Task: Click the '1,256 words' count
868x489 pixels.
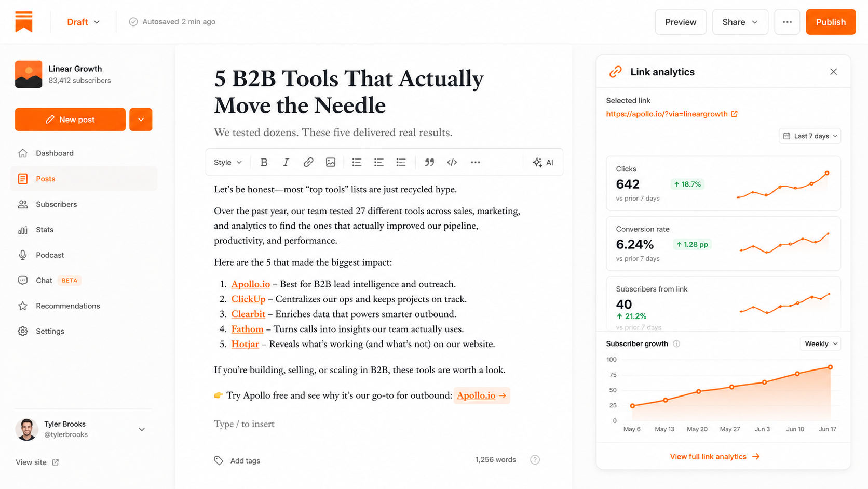Action: [x=495, y=460]
